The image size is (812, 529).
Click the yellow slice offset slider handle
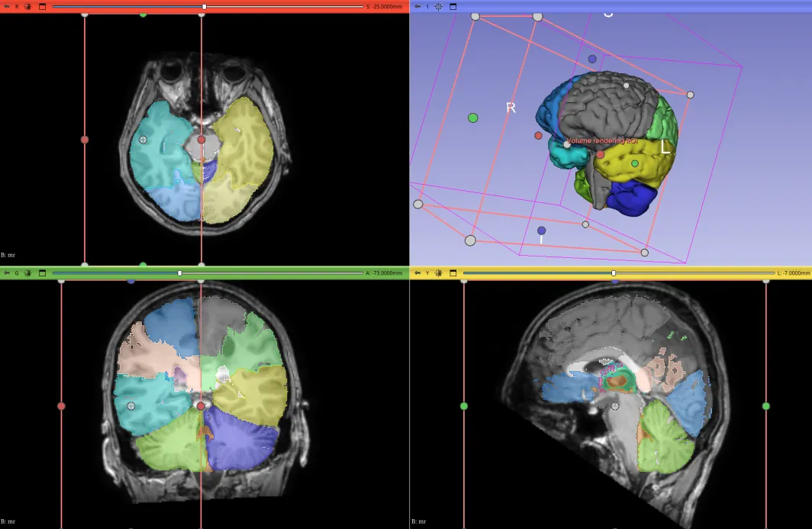(x=615, y=272)
